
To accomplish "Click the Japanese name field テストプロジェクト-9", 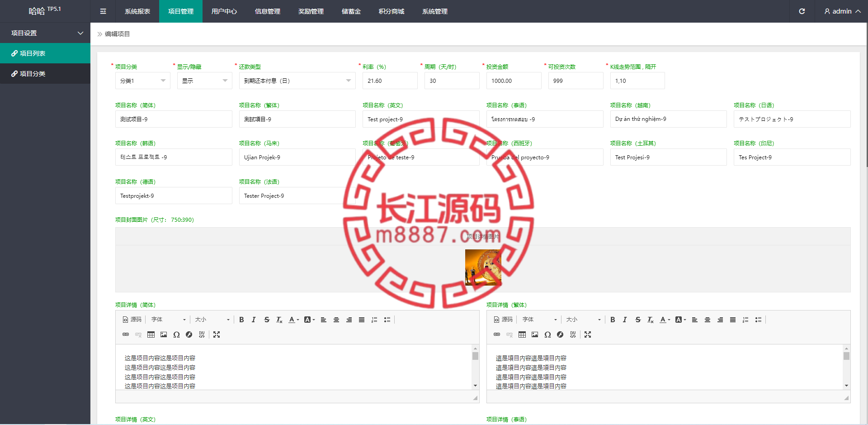I will (792, 119).
